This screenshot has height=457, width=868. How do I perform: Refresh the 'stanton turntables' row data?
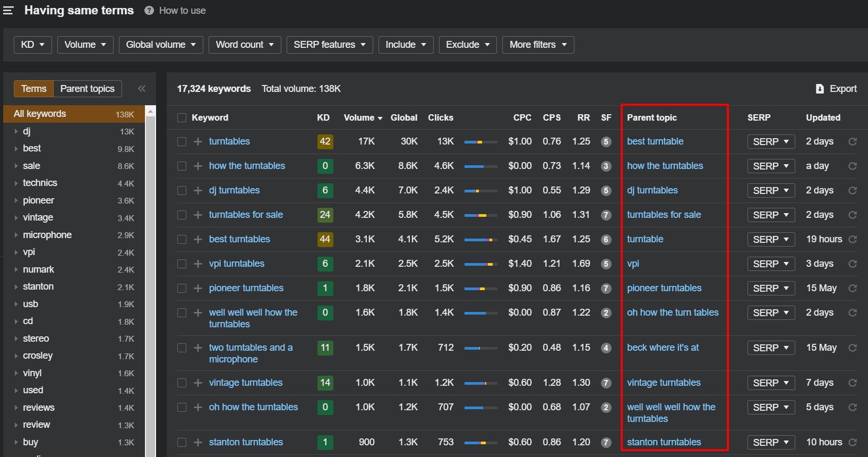coord(853,443)
